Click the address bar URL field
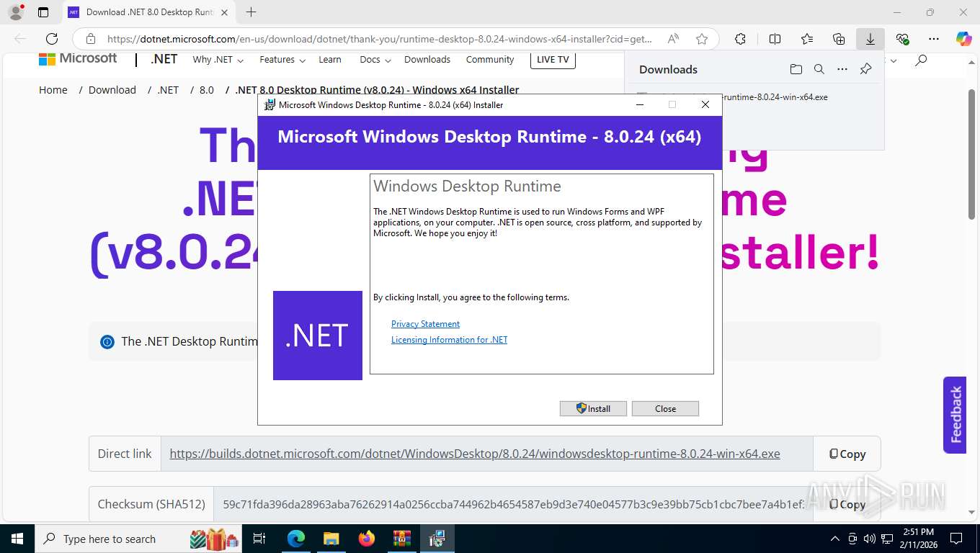 click(379, 39)
